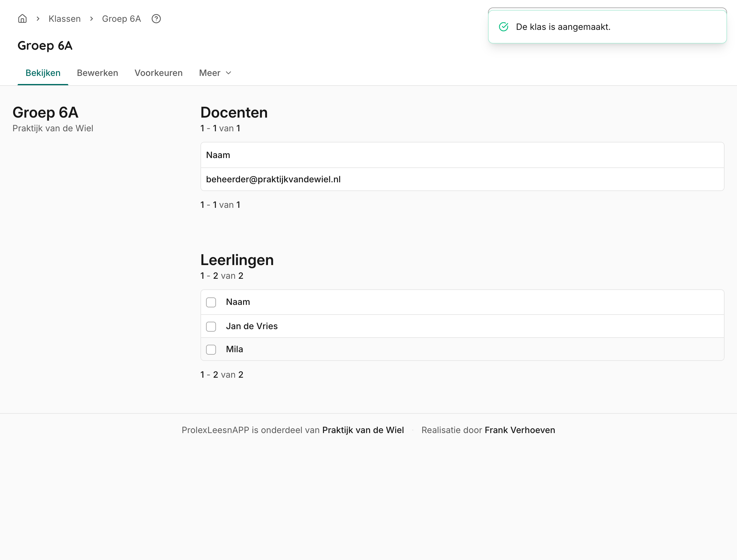Open the Klassen breadcrumb link
Screen dimensions: 737x560
pyautogui.click(x=65, y=19)
